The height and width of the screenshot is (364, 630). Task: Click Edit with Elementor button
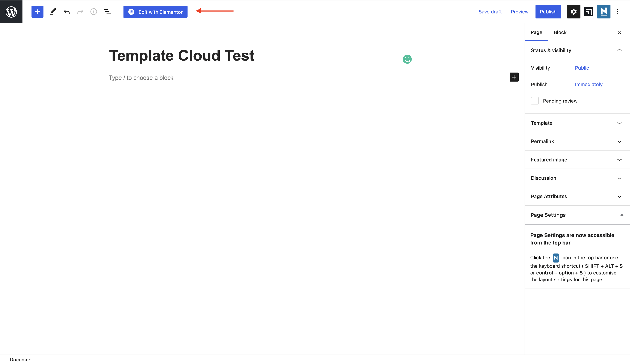click(155, 12)
